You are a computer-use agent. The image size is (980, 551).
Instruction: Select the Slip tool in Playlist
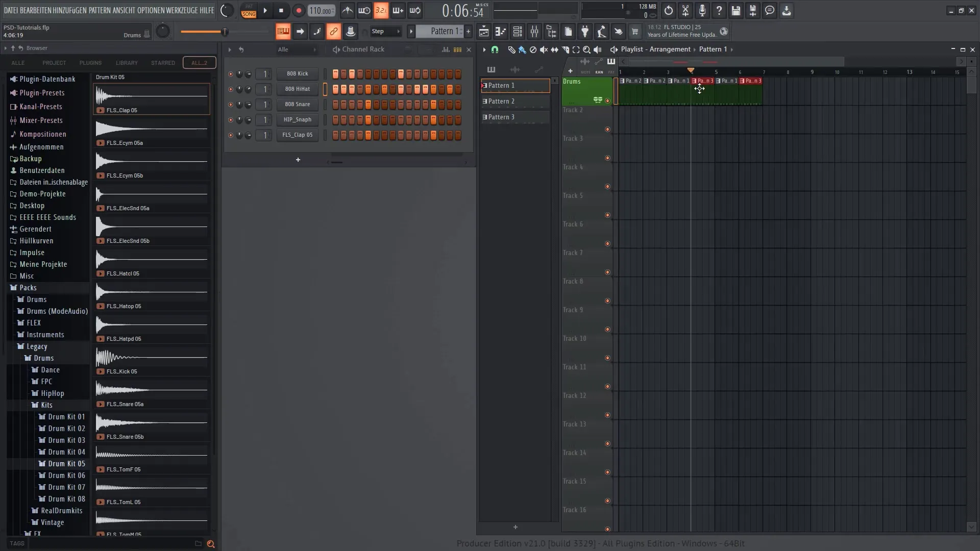click(x=554, y=49)
